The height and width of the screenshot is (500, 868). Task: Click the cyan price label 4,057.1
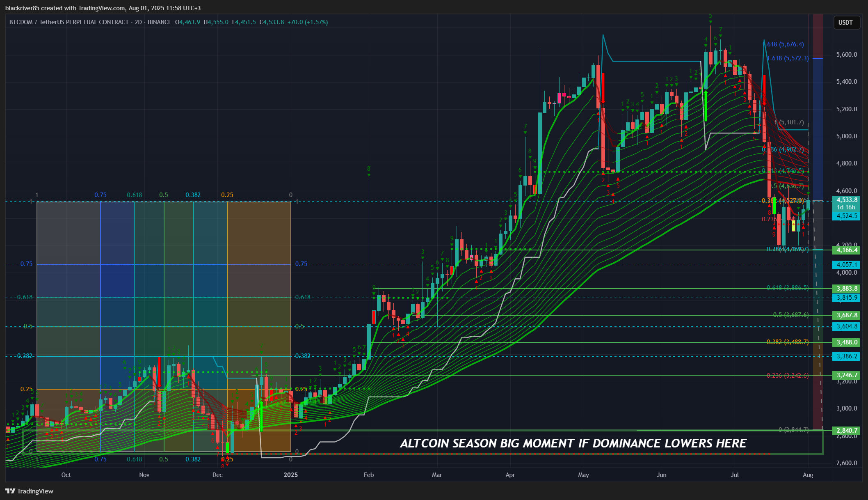[846, 265]
